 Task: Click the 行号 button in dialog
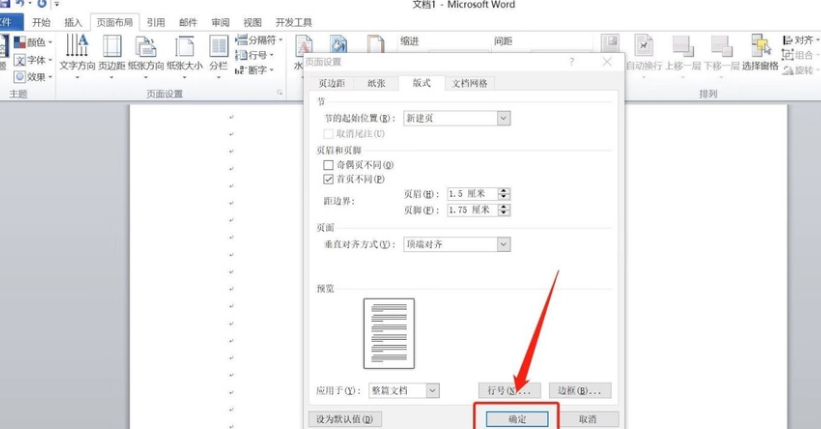(509, 390)
